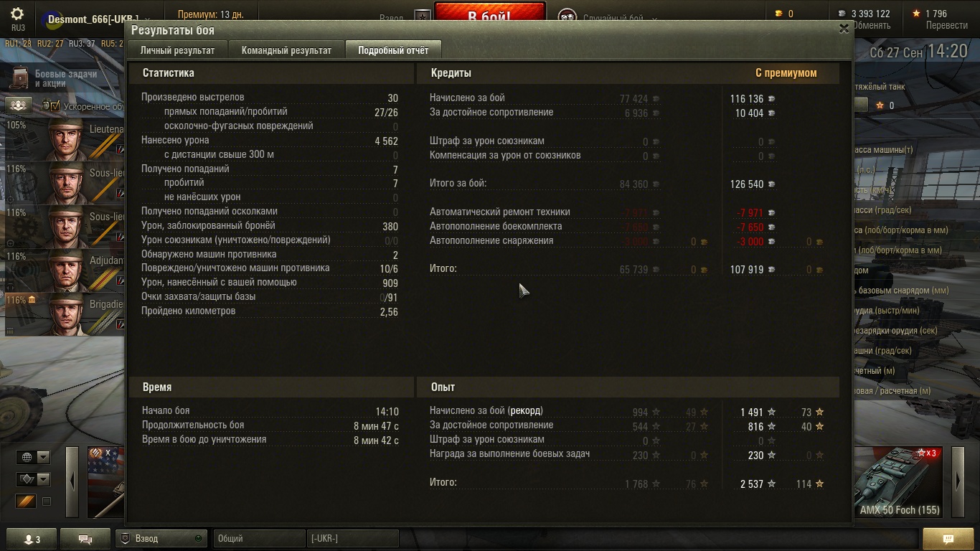Open the game settings gear menu
This screenshot has height=551, width=980.
(18, 14)
